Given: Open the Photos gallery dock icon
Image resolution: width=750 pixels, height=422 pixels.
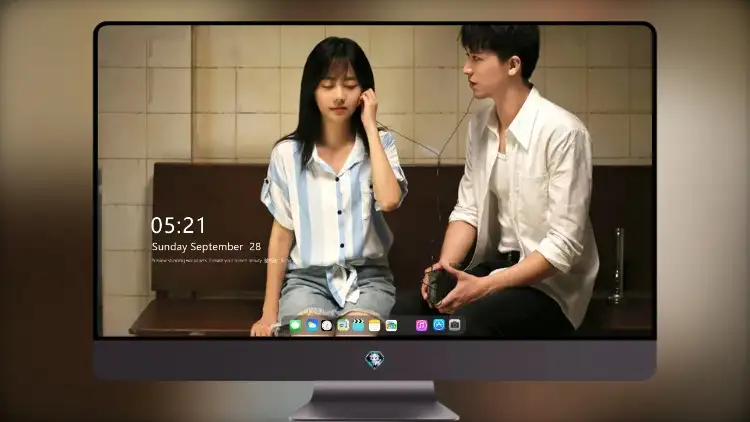Looking at the screenshot, I should [x=391, y=326].
